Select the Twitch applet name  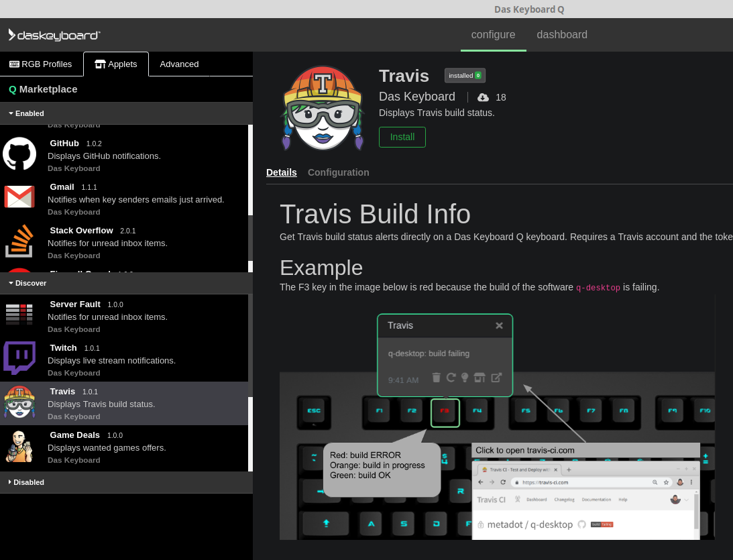(x=64, y=348)
